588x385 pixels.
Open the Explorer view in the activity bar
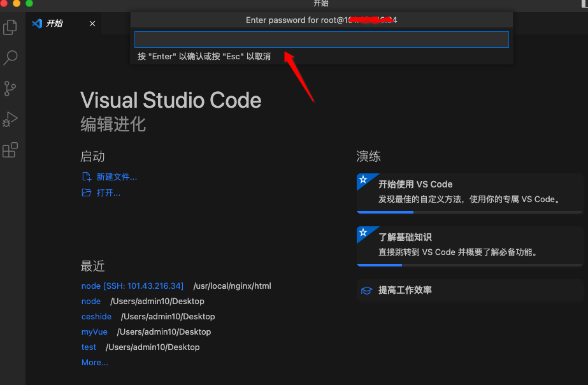[10, 27]
